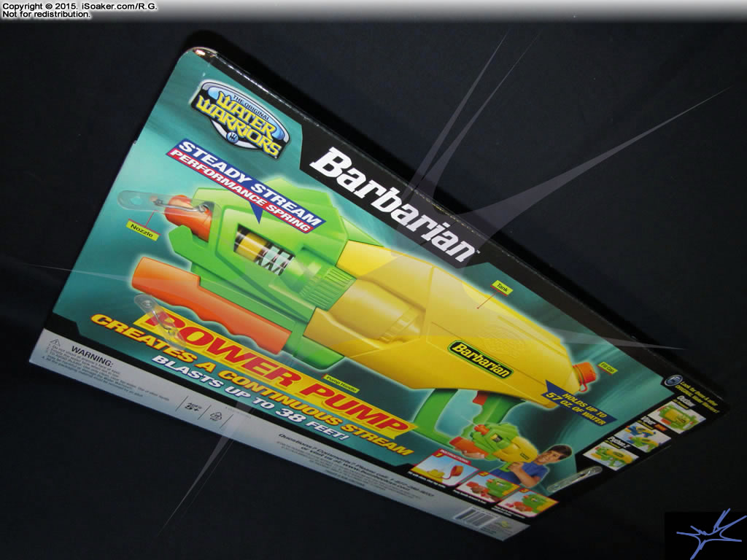The image size is (747, 560).
Task: Click the small "Barbarian" label on the gun
Action: pyautogui.click(x=480, y=359)
